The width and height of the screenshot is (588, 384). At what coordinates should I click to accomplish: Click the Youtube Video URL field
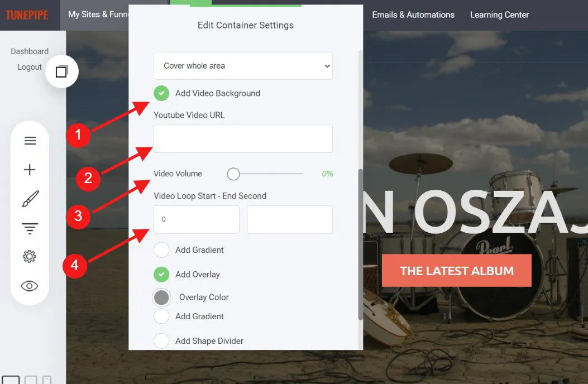tap(243, 139)
